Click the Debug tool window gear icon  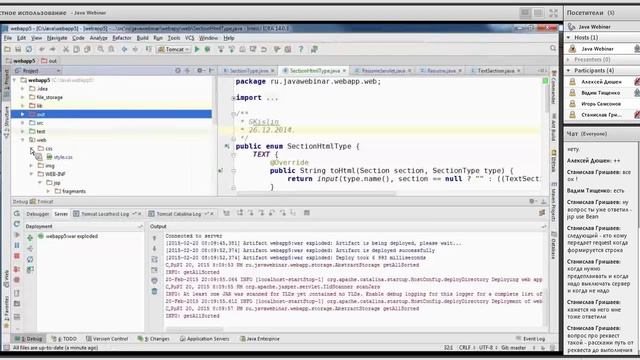pyautogui.click(x=532, y=201)
